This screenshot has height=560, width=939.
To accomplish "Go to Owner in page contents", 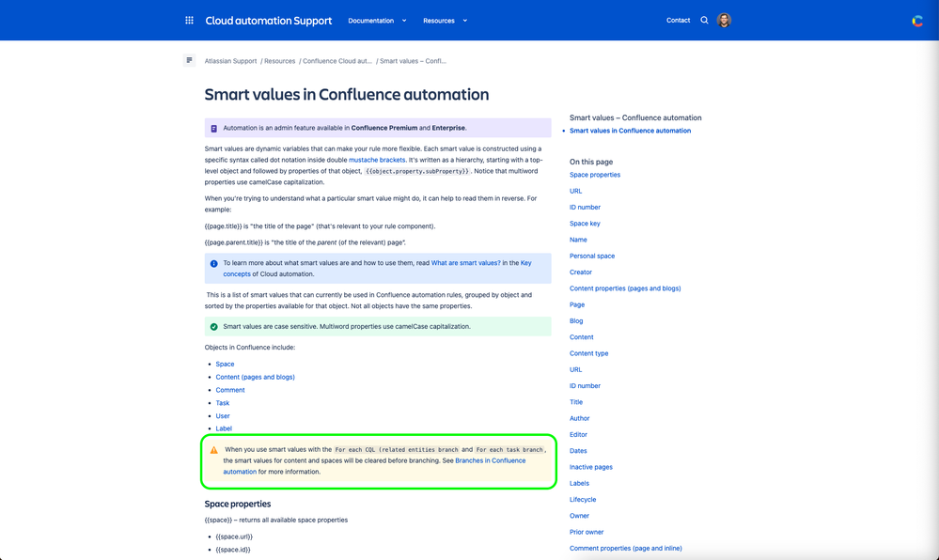I will [x=579, y=516].
